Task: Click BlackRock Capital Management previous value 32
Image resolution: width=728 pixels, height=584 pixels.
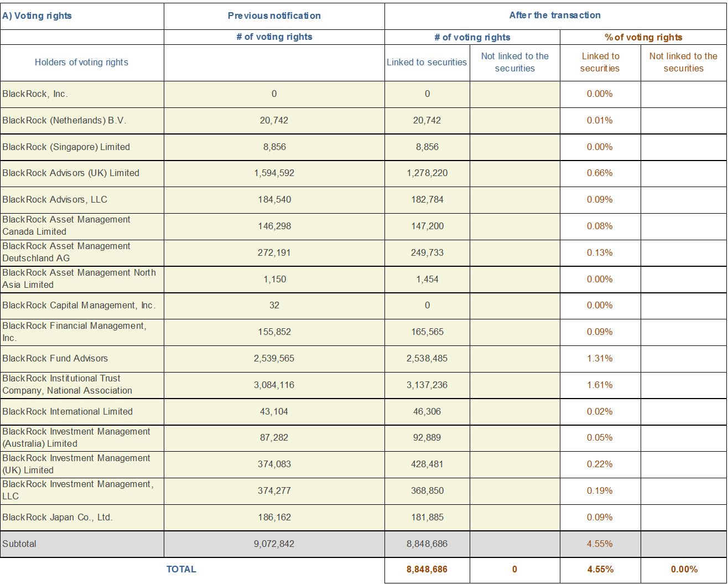Action: tap(274, 306)
